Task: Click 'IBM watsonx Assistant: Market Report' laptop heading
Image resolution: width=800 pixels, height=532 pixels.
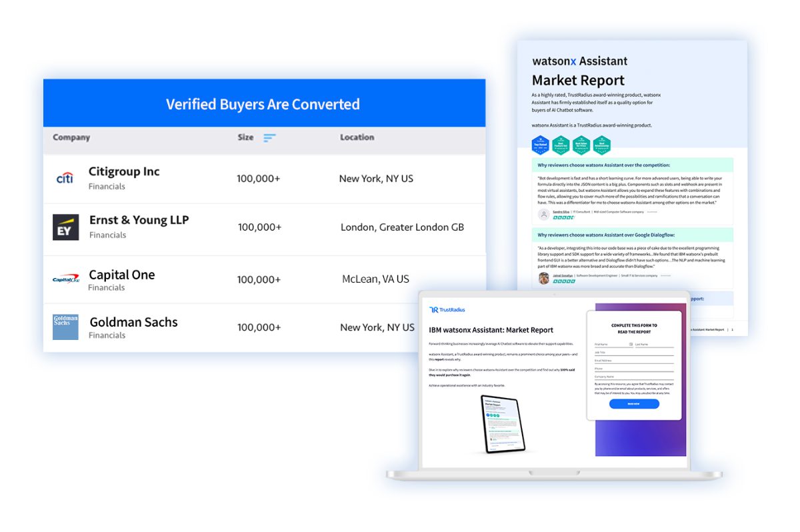Action: [x=491, y=330]
